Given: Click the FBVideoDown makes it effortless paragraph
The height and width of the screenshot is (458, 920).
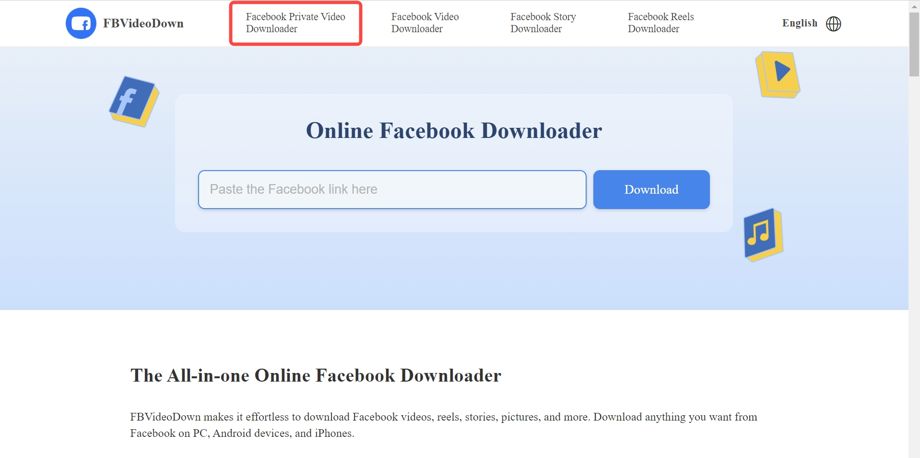Looking at the screenshot, I should (x=444, y=425).
